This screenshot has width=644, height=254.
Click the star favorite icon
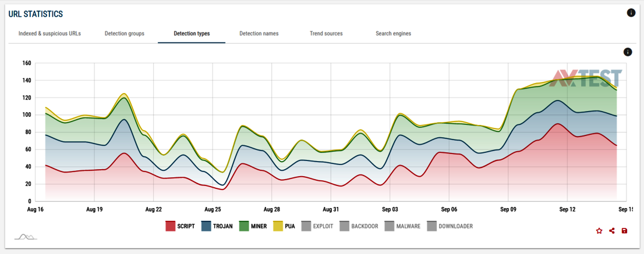tap(599, 231)
